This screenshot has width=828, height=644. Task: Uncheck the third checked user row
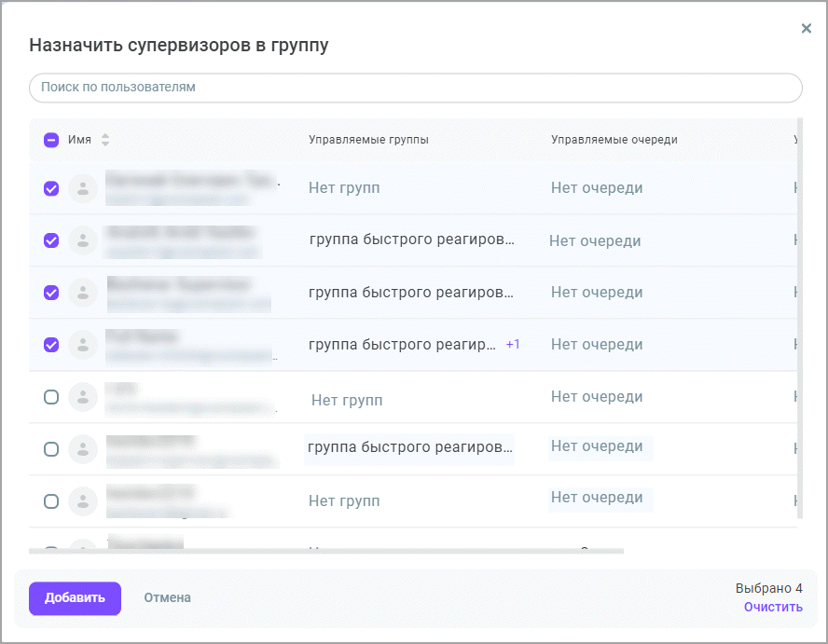(x=51, y=293)
